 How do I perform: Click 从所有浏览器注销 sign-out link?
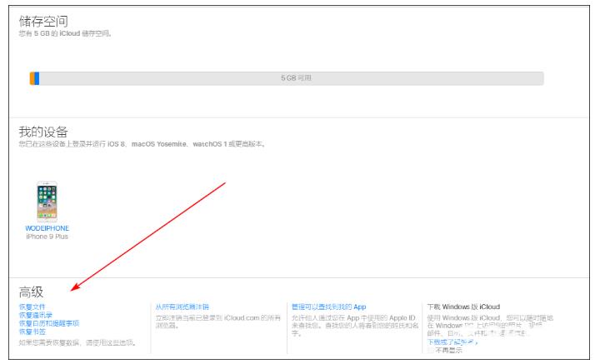pyautogui.click(x=182, y=307)
